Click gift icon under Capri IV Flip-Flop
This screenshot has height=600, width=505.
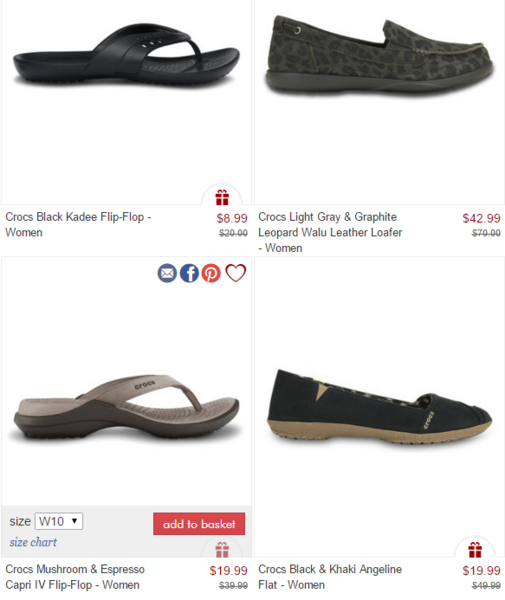point(222,550)
